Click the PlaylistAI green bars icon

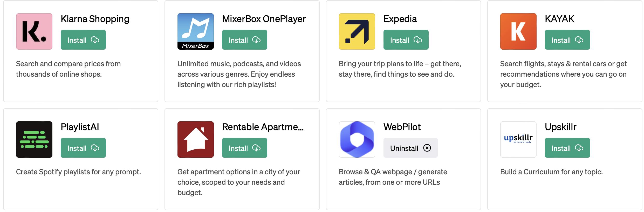(34, 140)
